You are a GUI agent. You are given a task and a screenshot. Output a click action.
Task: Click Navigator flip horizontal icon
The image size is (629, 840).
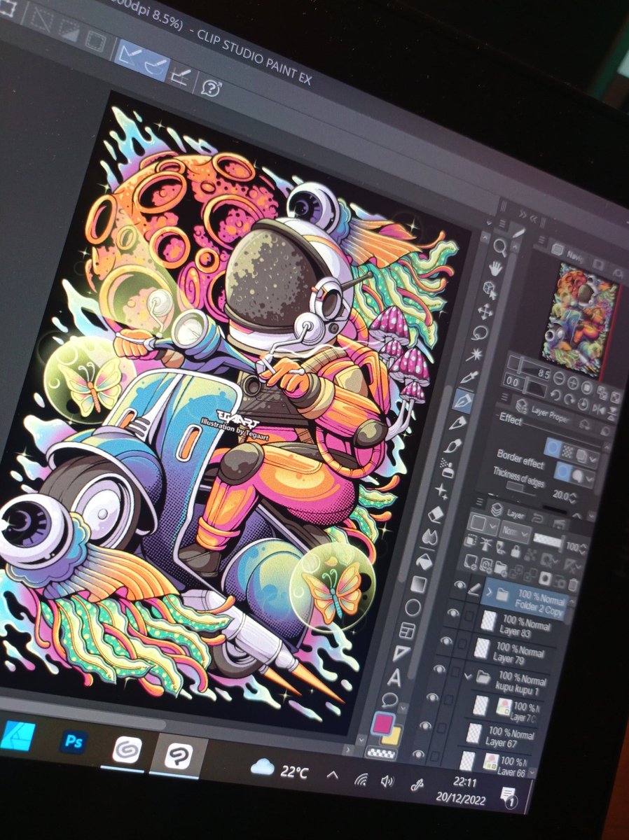(x=600, y=407)
